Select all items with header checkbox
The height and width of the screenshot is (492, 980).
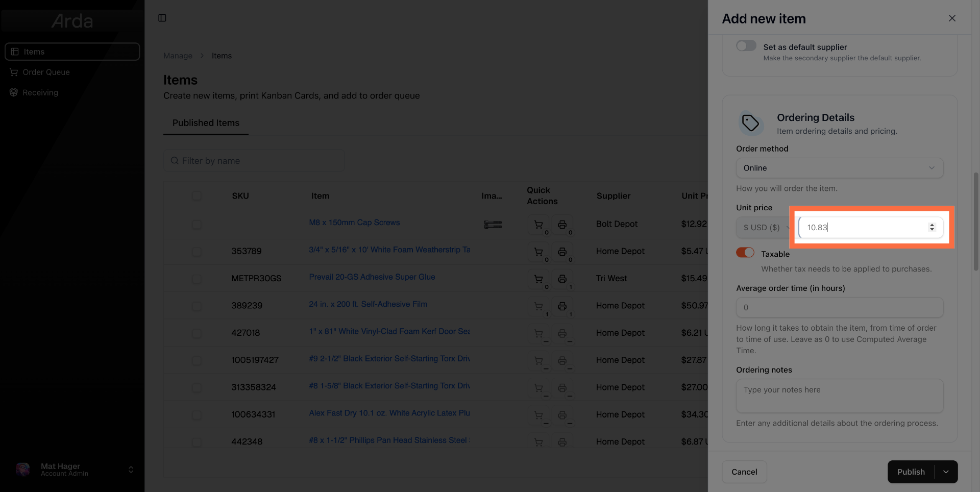point(197,196)
